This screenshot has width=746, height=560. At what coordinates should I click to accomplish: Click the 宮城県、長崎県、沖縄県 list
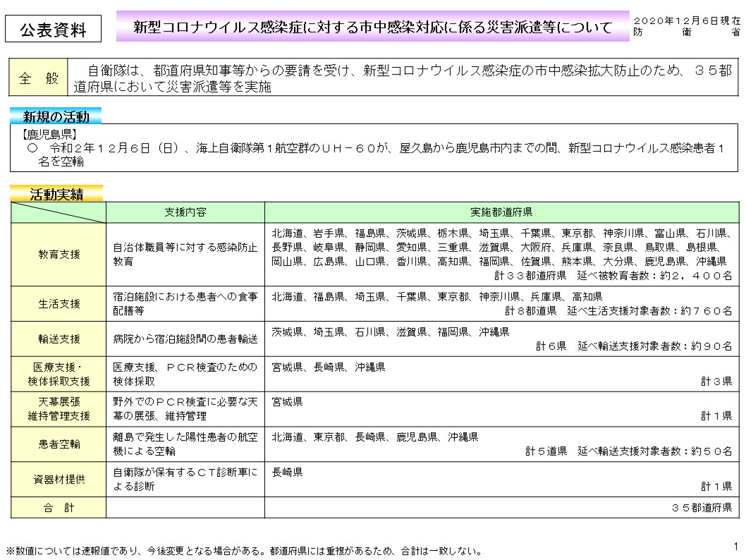[x=329, y=367]
